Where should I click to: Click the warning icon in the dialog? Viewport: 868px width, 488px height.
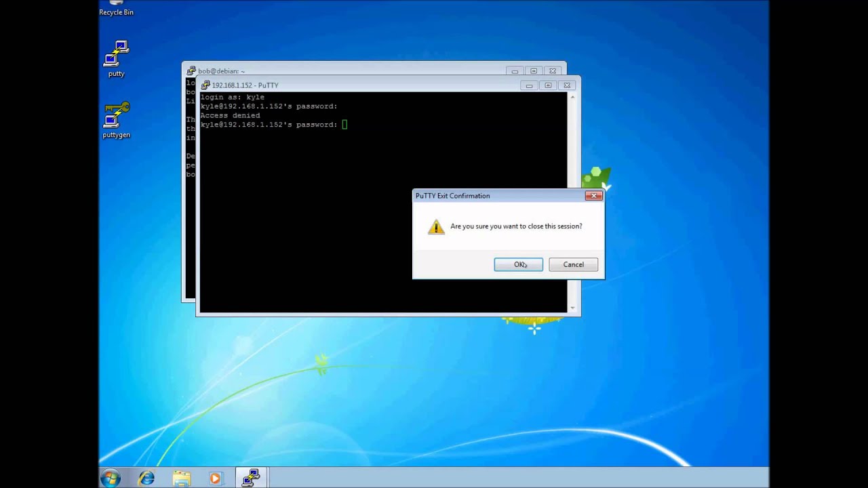[x=436, y=226]
